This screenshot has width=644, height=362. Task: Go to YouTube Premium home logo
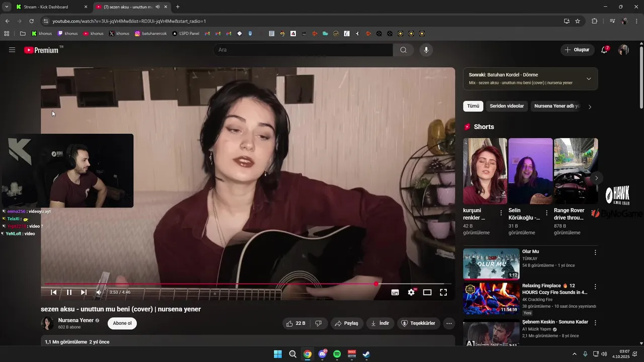coord(41,50)
